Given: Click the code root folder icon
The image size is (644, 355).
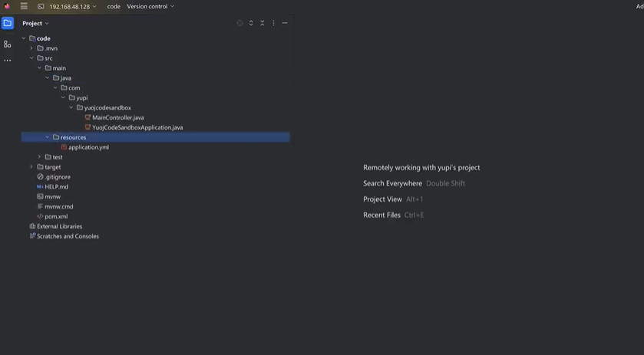Looking at the screenshot, I should (32, 38).
